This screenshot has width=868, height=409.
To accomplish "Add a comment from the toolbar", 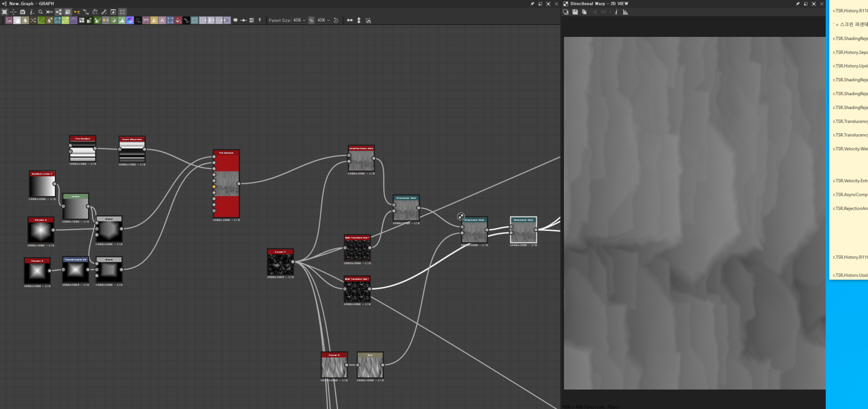I will tap(235, 20).
